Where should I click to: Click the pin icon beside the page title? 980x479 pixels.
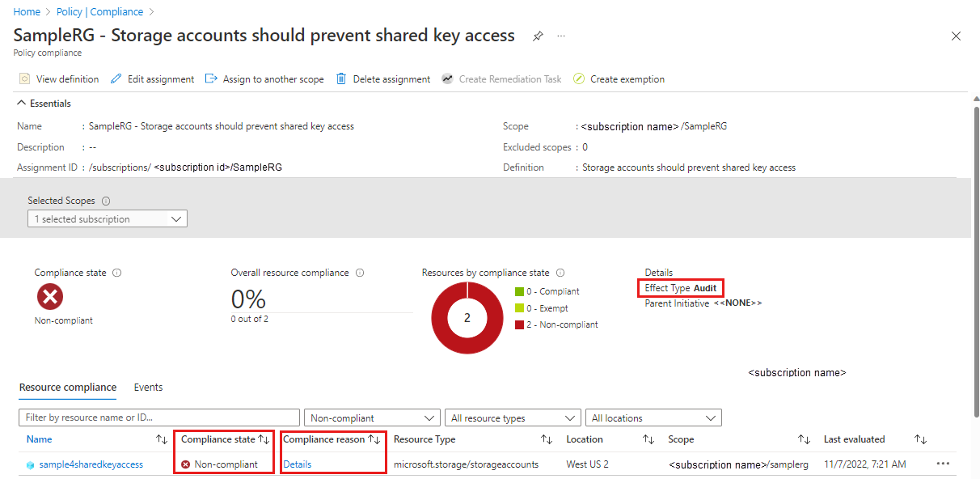click(538, 36)
